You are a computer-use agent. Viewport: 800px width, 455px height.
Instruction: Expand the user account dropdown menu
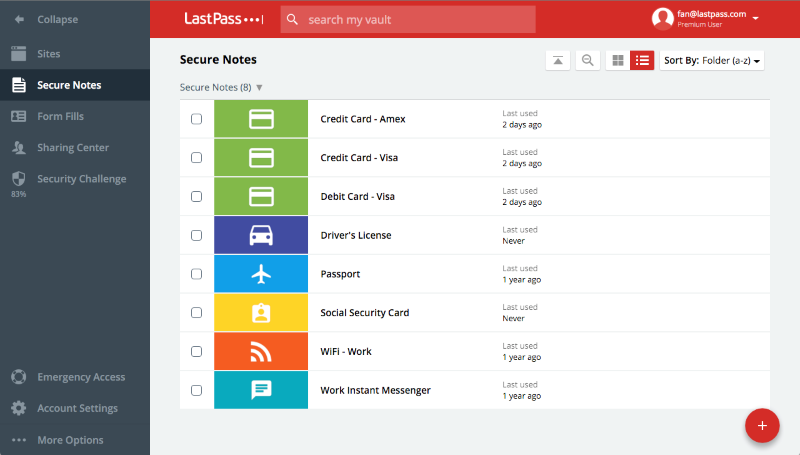click(x=755, y=19)
